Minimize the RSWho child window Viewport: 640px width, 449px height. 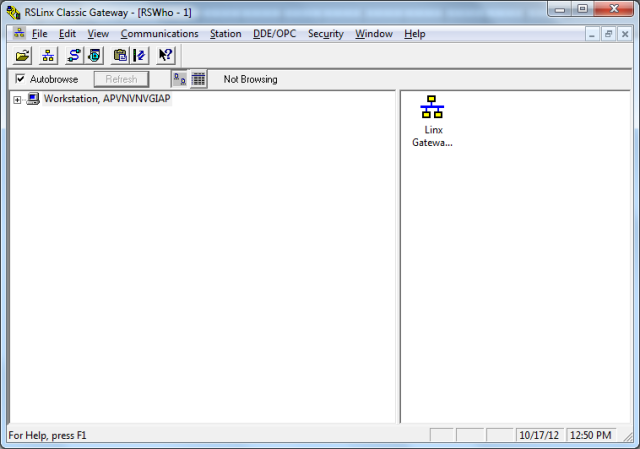pyautogui.click(x=591, y=34)
